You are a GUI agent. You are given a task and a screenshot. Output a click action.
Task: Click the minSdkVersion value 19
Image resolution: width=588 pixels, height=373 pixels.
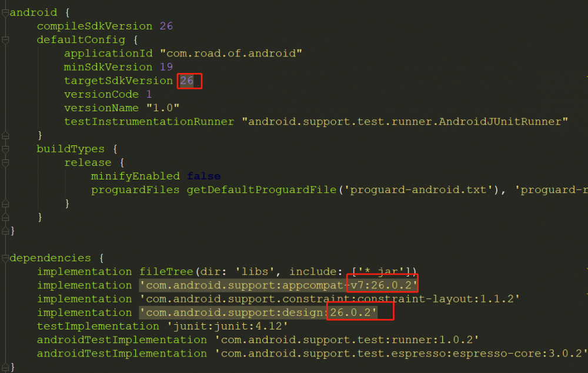point(165,66)
